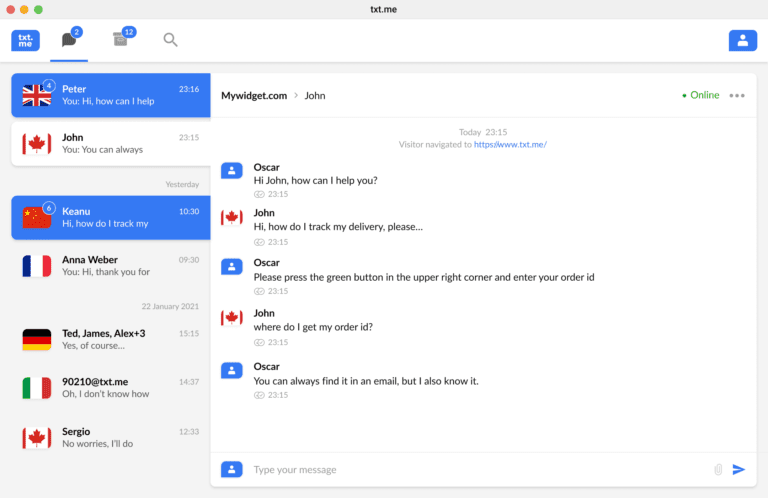Open Ted, James, Alex+3 group chat
Viewport: 768px width, 498px height.
[111, 339]
